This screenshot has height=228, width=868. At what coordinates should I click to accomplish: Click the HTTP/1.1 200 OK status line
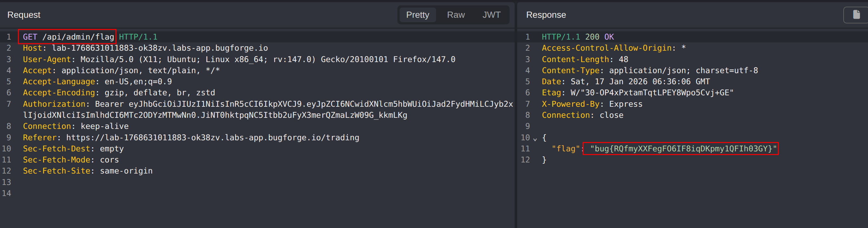click(x=577, y=37)
